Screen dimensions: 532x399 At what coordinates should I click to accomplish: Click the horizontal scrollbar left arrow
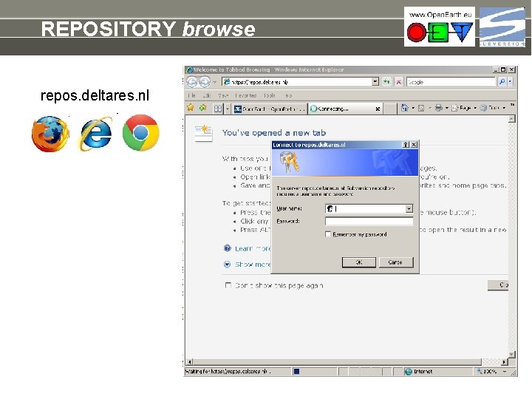click(x=190, y=361)
